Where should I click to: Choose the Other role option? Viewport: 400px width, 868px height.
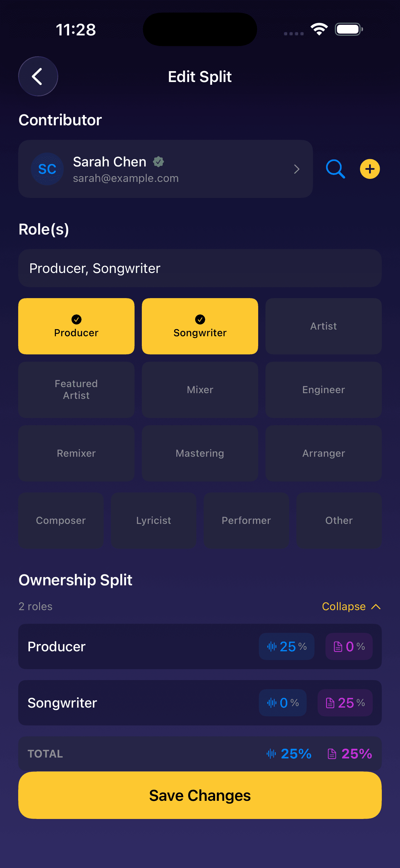click(338, 520)
